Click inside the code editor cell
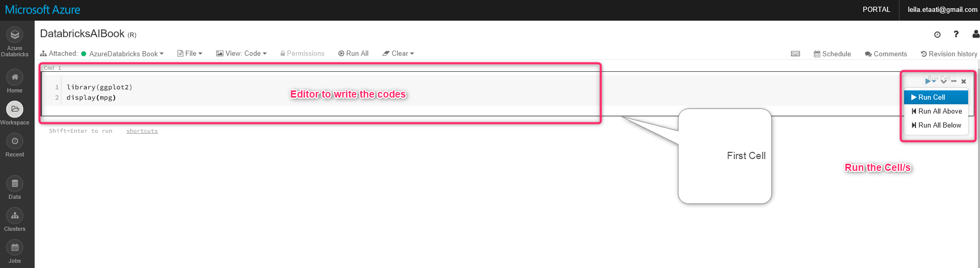 click(320, 92)
